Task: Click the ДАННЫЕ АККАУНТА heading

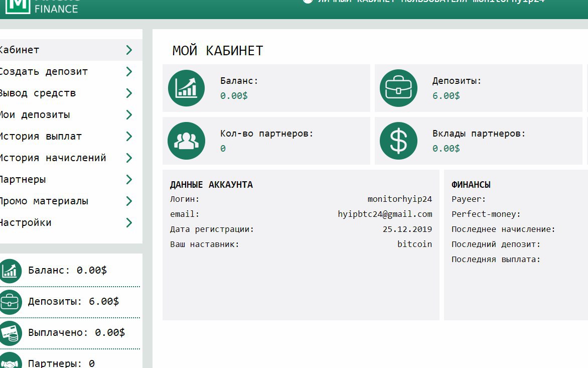Action: (211, 185)
